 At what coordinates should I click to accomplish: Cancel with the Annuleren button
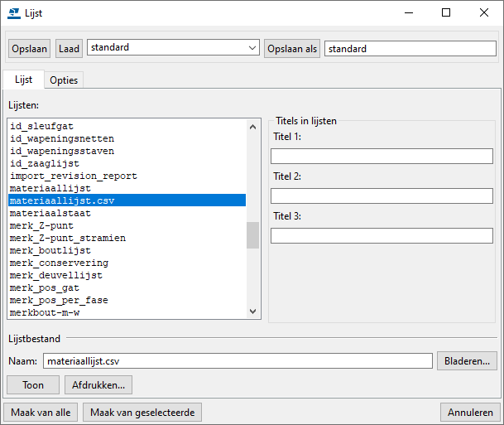pyautogui.click(x=469, y=413)
